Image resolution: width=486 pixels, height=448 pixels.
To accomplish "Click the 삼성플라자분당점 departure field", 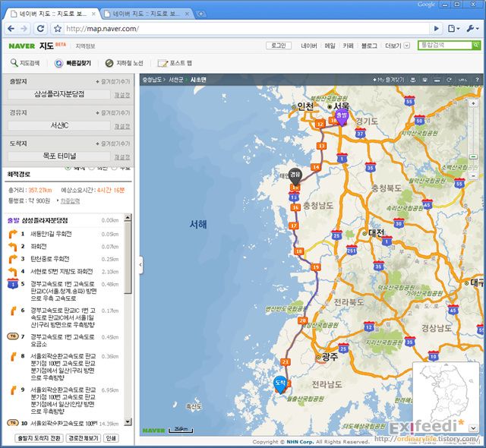I will coord(59,94).
